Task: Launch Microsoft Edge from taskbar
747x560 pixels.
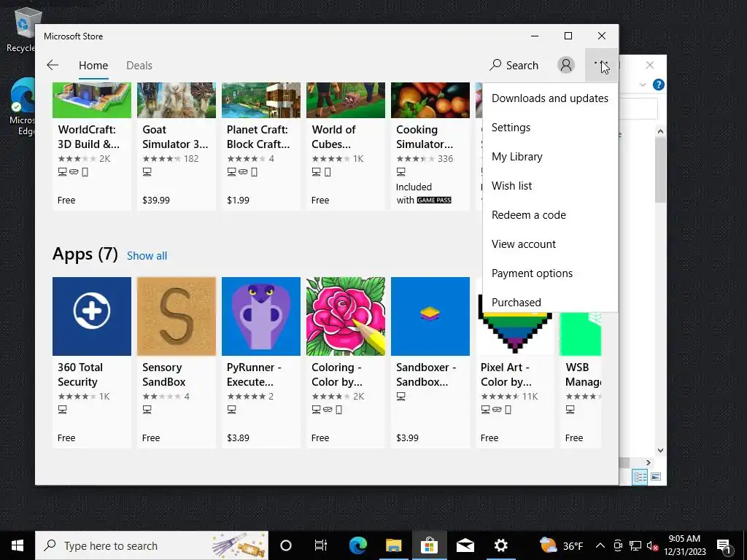Action: (357, 545)
